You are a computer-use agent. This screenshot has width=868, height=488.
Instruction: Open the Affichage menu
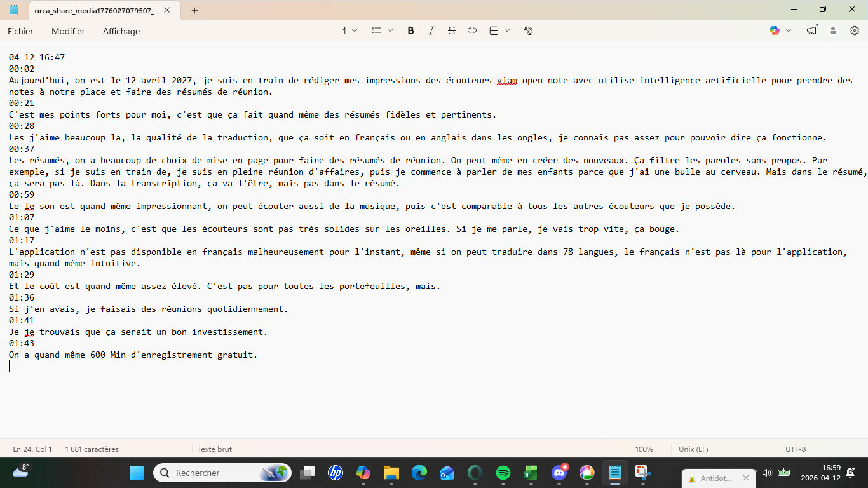point(121,31)
